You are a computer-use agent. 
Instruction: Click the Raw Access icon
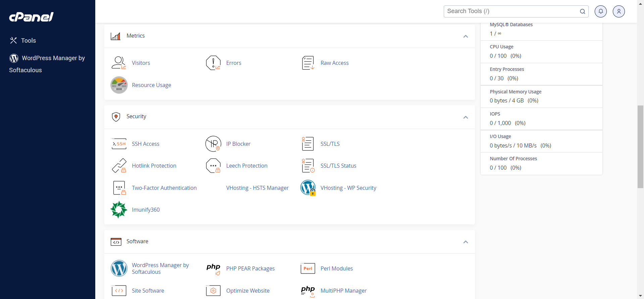point(308,63)
